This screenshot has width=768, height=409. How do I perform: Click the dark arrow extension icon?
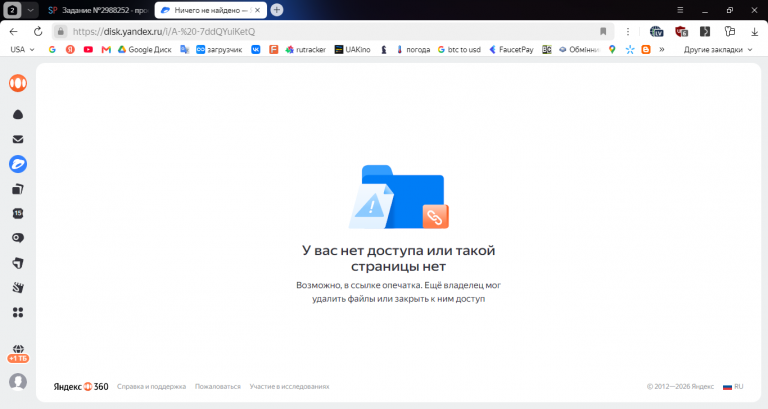click(705, 31)
